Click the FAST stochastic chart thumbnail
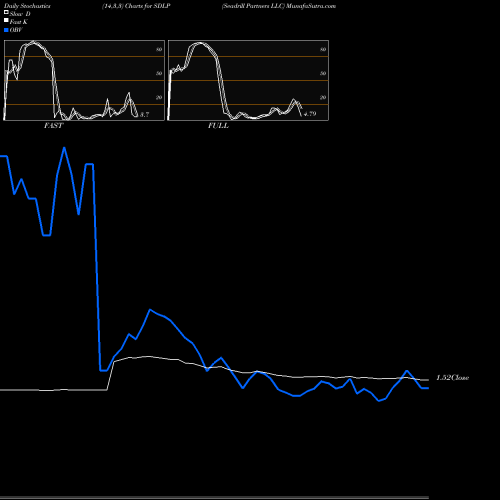Viewport: 500px width, 500px height. coord(84,80)
